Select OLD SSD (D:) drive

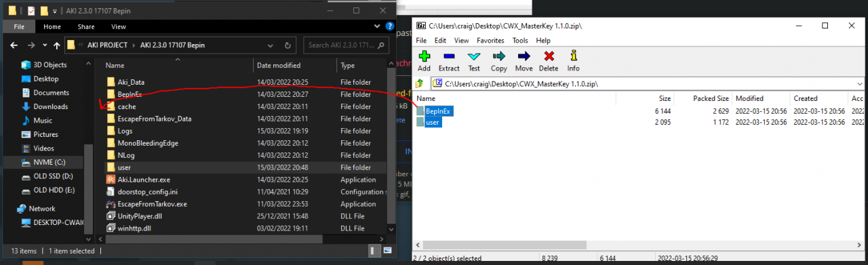click(x=52, y=176)
